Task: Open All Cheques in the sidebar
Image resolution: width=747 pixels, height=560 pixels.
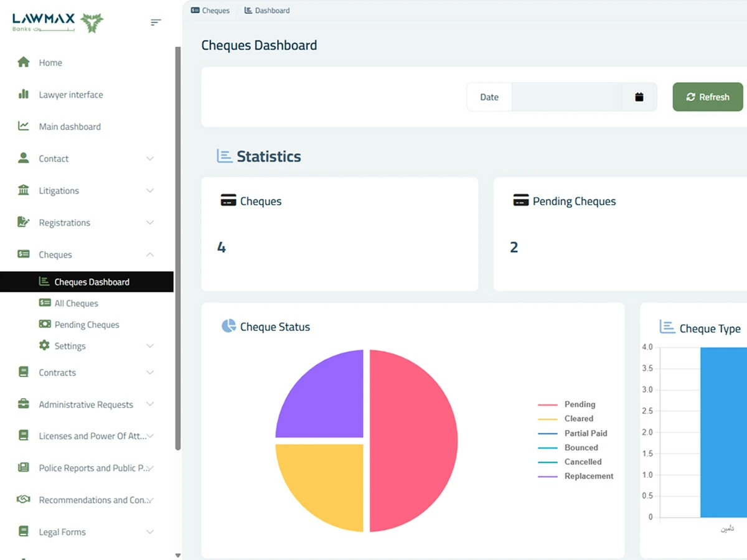Action: 68,303
